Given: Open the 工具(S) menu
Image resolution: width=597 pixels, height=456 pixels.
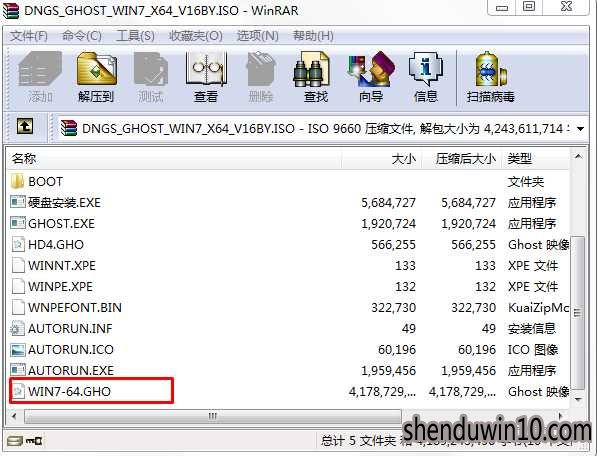Looking at the screenshot, I should point(135,36).
